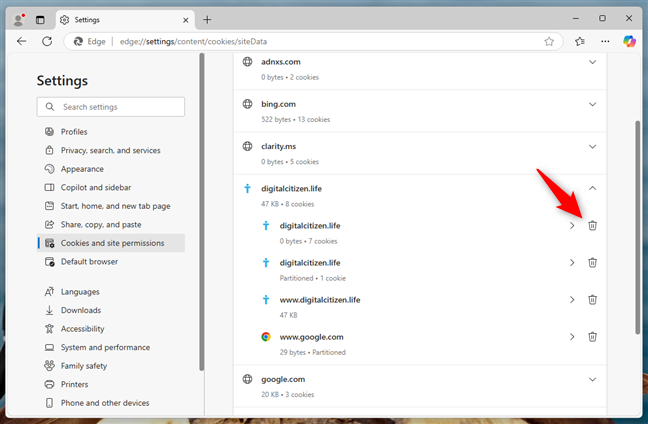Image resolution: width=648 pixels, height=424 pixels.
Task: Open Printers settings
Action: 111,384
